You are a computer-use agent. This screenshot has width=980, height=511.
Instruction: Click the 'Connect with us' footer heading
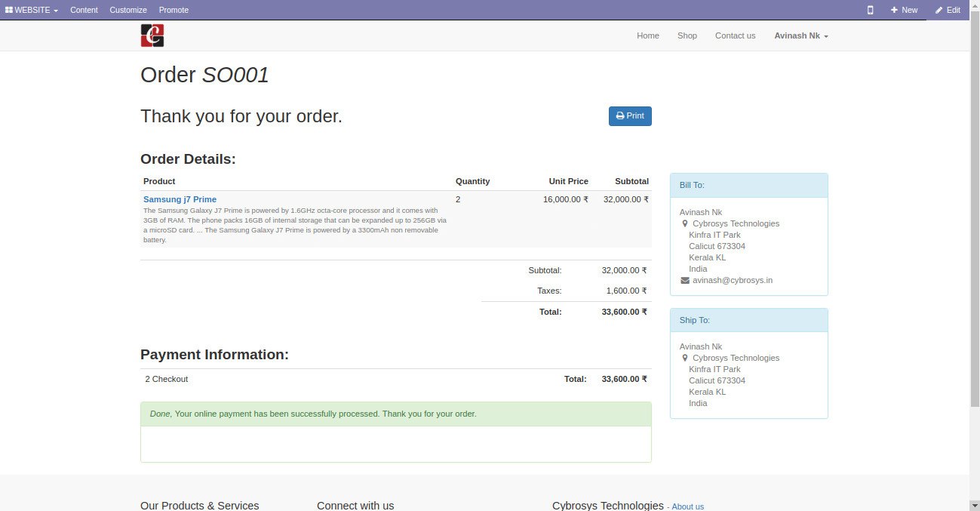coord(355,506)
